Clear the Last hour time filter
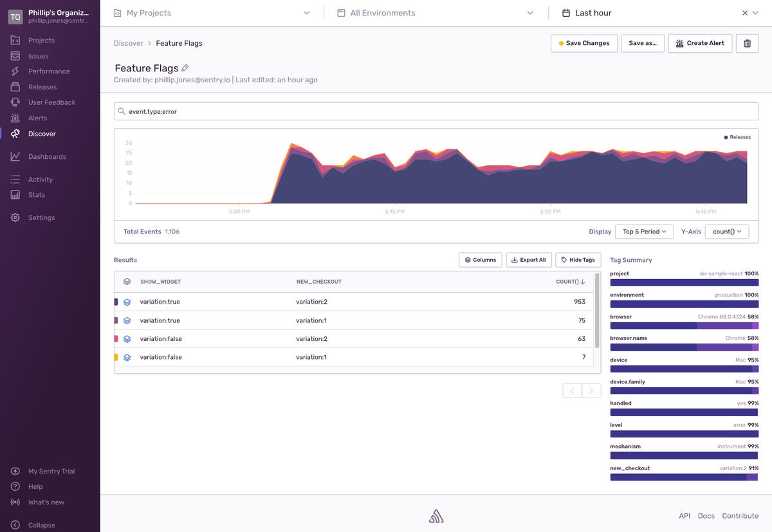Viewport: 772px width, 532px height. click(x=745, y=13)
